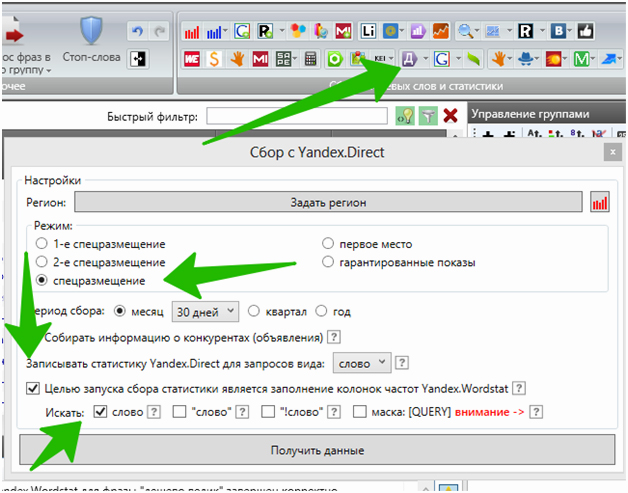Check "!слово" exact search checkbox
This screenshot has height=493, width=628.
(268, 412)
